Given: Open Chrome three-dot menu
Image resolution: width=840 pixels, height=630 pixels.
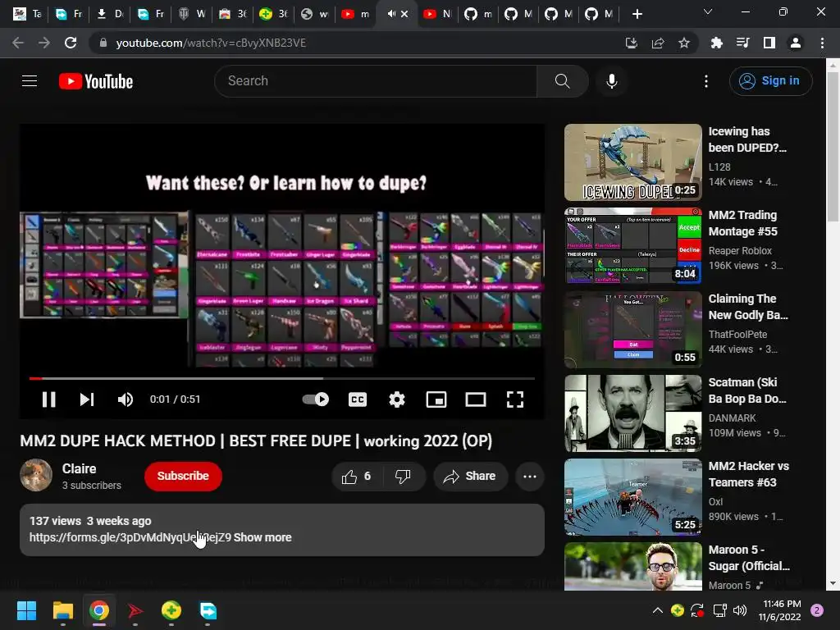Looking at the screenshot, I should [822, 43].
